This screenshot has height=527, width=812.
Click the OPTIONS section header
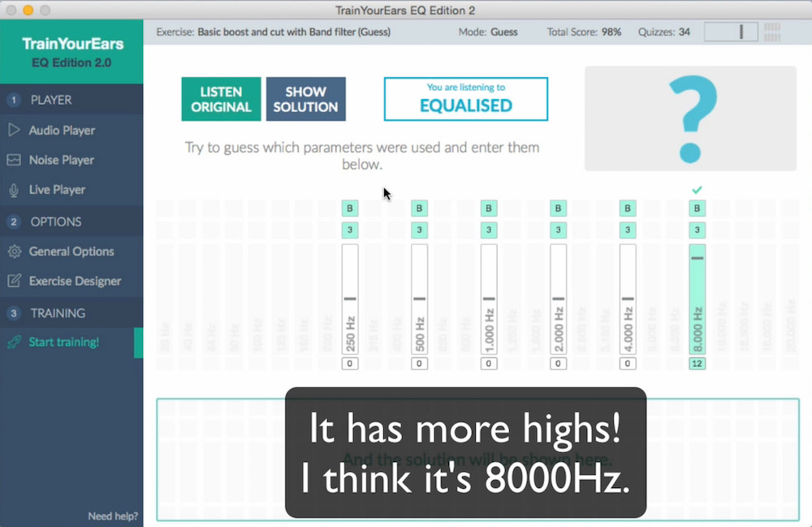tap(71, 222)
